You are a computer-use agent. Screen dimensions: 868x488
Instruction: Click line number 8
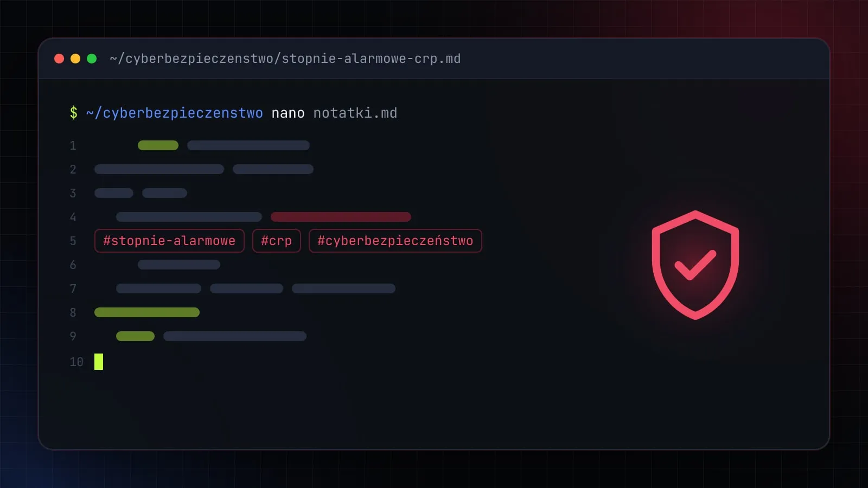coord(73,312)
